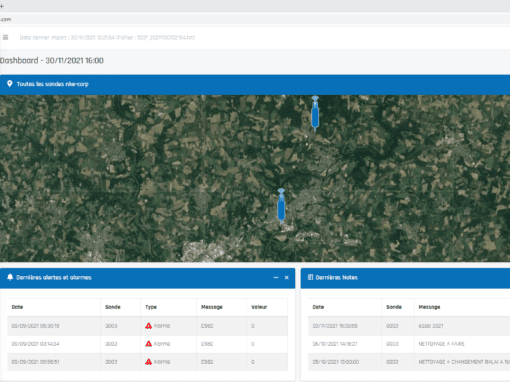Click the 'Date dernier import' status text
The image size is (510, 382).
(x=107, y=37)
